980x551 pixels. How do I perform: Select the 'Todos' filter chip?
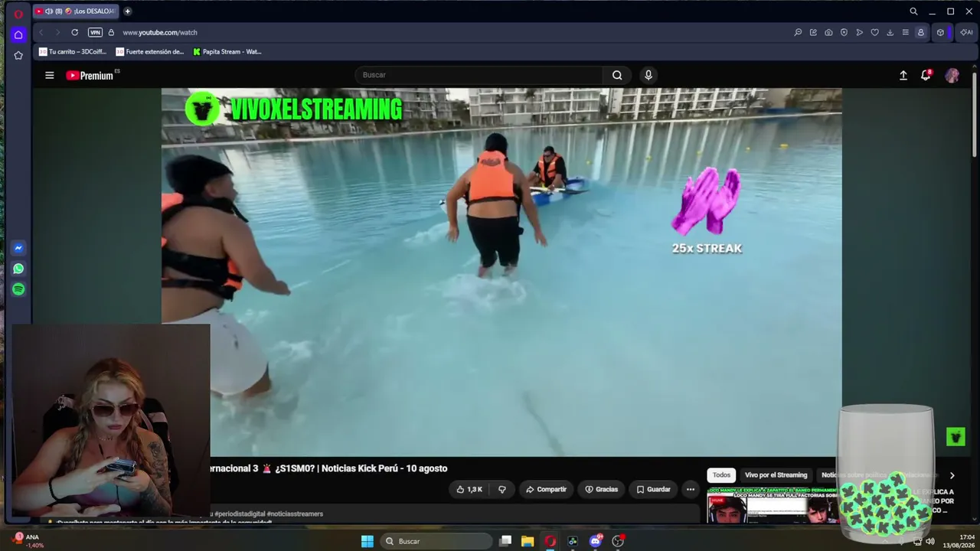click(721, 475)
